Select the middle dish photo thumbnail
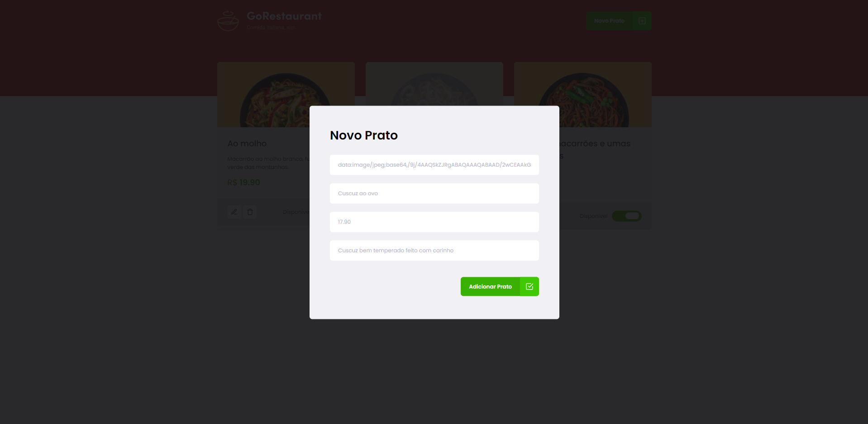The image size is (868, 424). point(434,84)
